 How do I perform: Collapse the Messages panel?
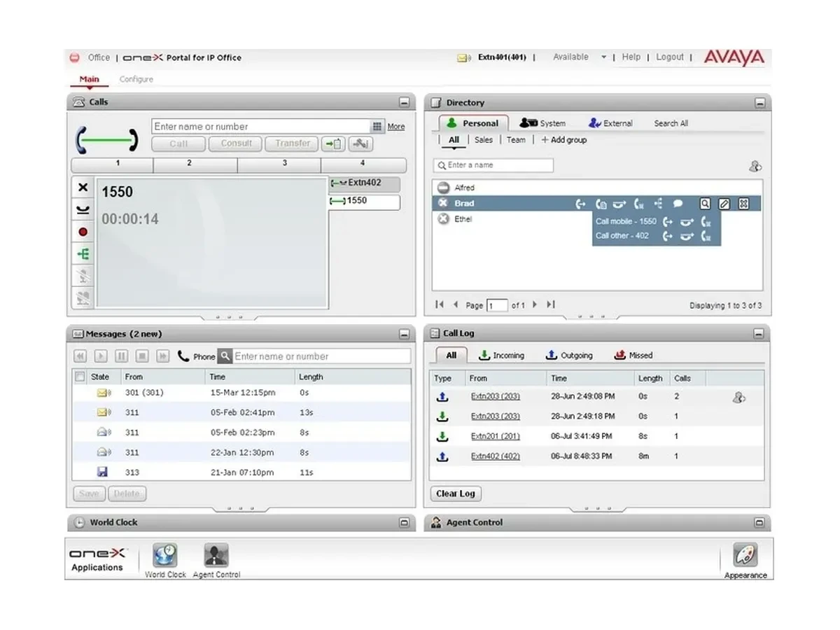[x=404, y=335]
